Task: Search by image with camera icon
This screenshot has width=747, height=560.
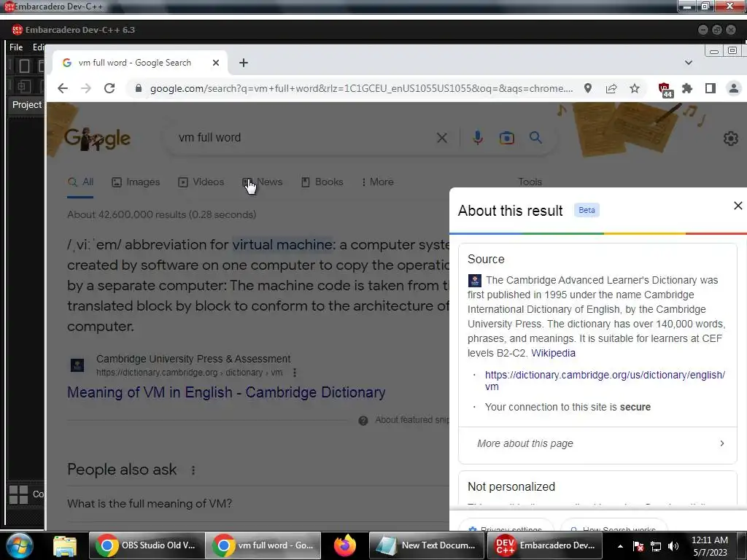Action: coord(506,138)
